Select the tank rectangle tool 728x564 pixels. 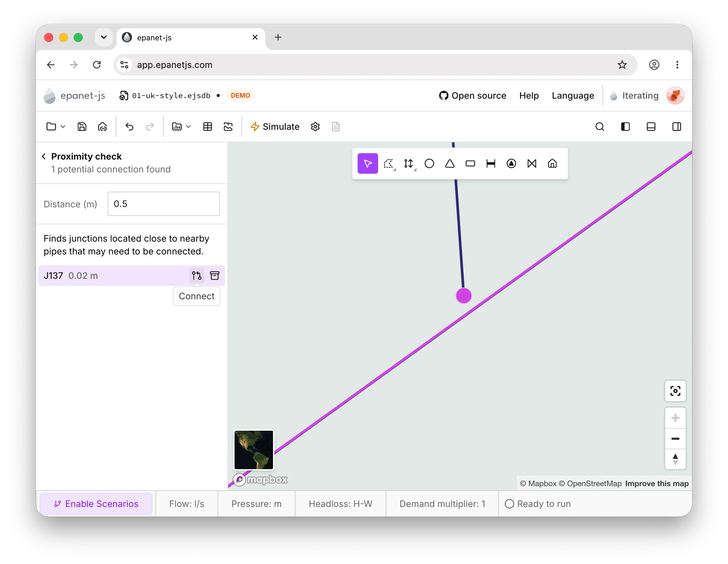pos(470,164)
